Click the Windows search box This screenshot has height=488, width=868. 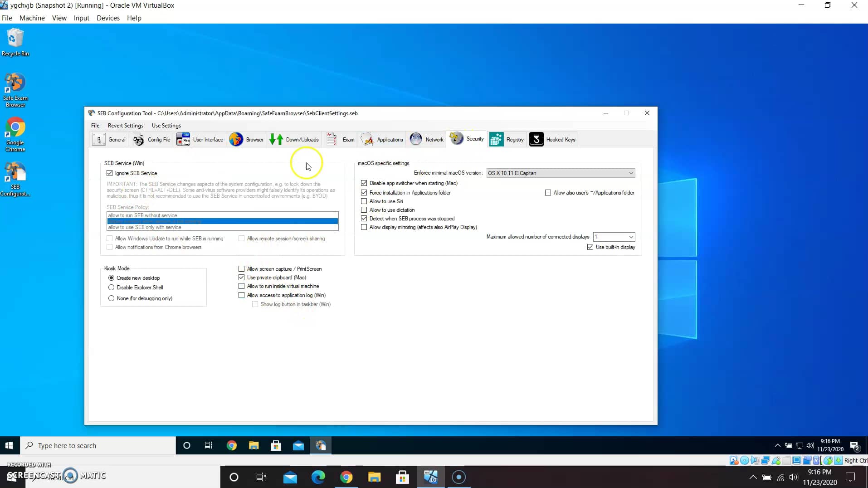[98, 445]
